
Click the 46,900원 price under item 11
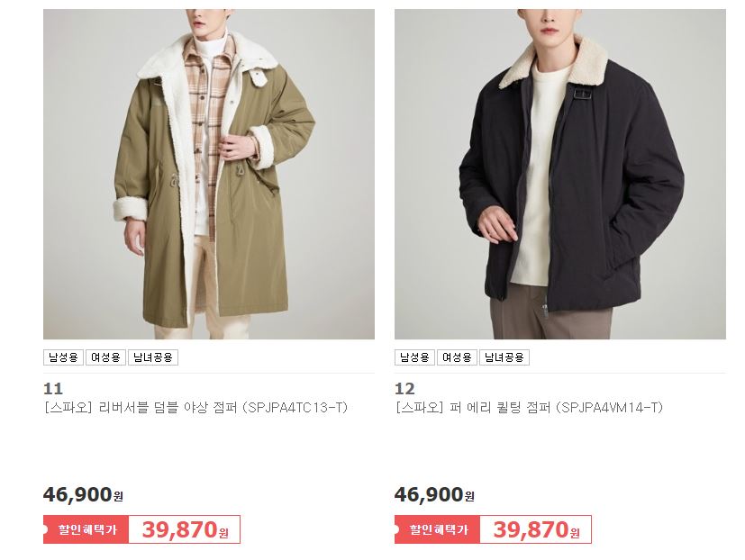coord(83,495)
